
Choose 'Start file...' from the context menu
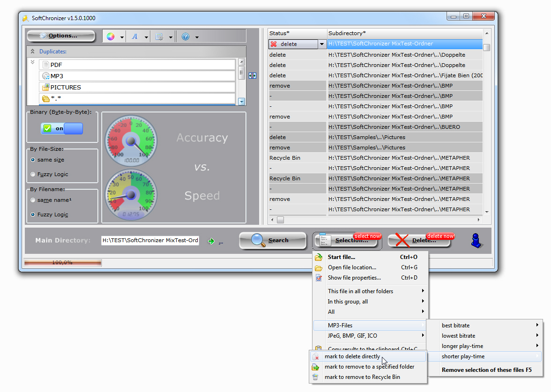pyautogui.click(x=371, y=257)
